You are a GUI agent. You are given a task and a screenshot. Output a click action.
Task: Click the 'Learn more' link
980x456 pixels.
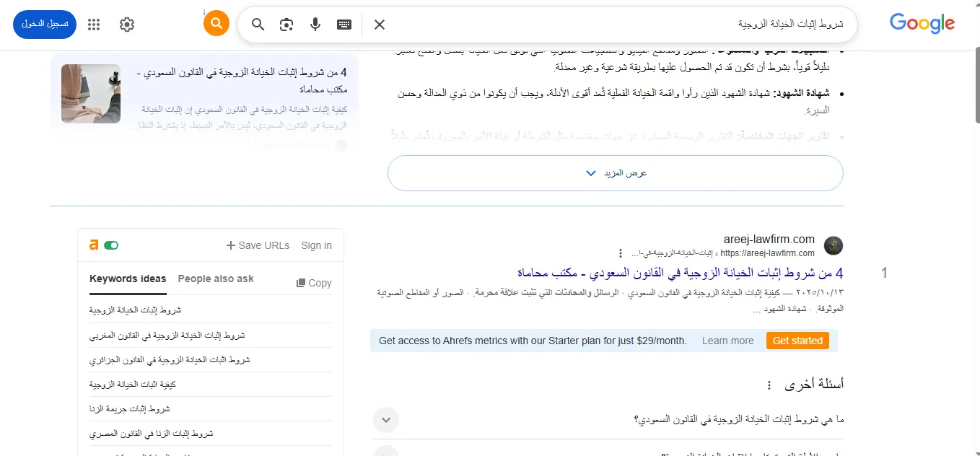click(x=727, y=341)
